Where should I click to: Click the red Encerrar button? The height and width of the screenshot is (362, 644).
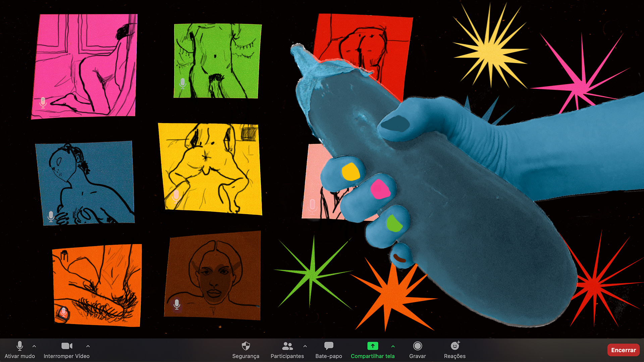tap(623, 350)
